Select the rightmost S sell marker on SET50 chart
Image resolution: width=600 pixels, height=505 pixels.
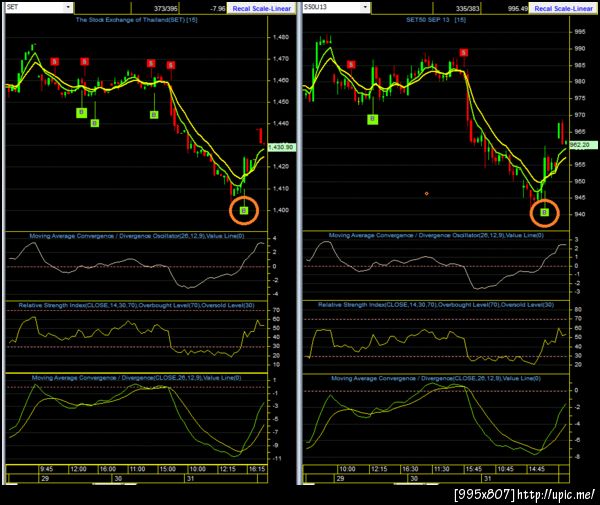pyautogui.click(x=463, y=52)
